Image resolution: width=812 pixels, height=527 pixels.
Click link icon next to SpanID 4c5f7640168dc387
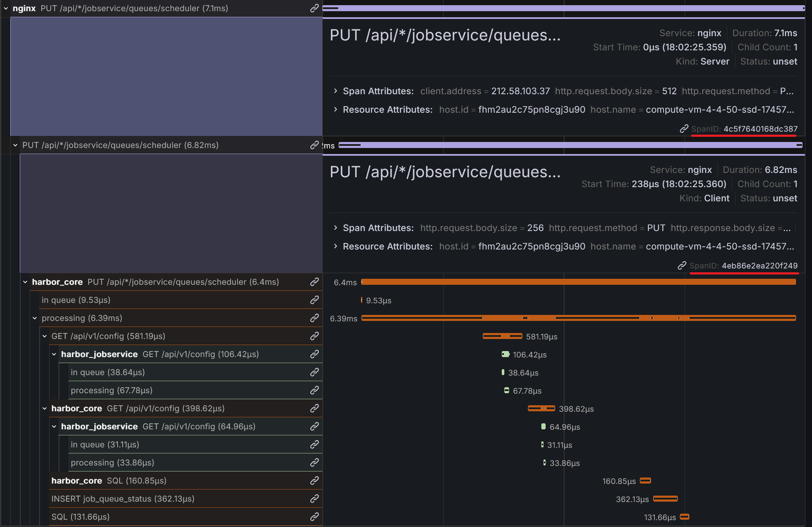[x=684, y=129]
